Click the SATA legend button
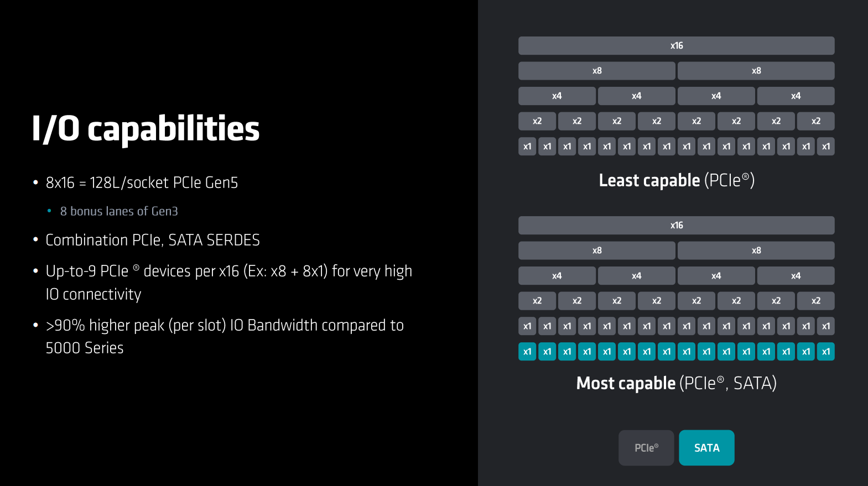 coord(706,448)
